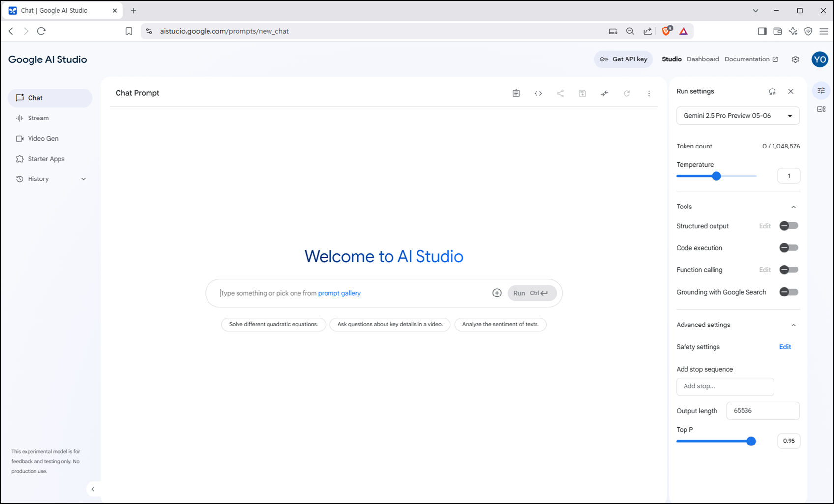
Task: Open the Chat Prompt three-dot menu
Action: [649, 93]
